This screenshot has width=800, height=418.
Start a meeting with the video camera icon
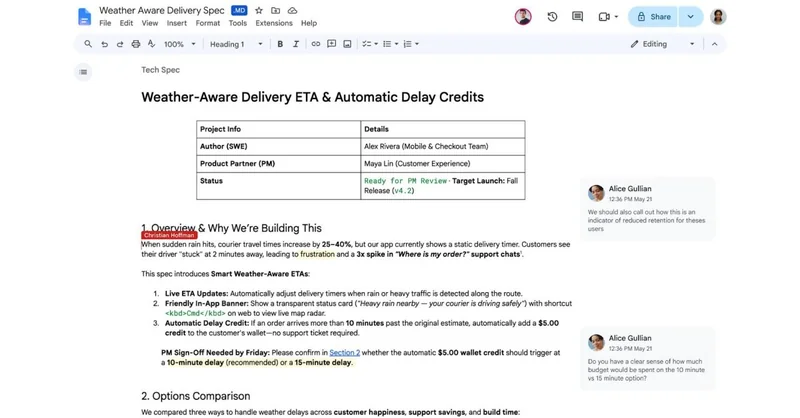pos(604,17)
